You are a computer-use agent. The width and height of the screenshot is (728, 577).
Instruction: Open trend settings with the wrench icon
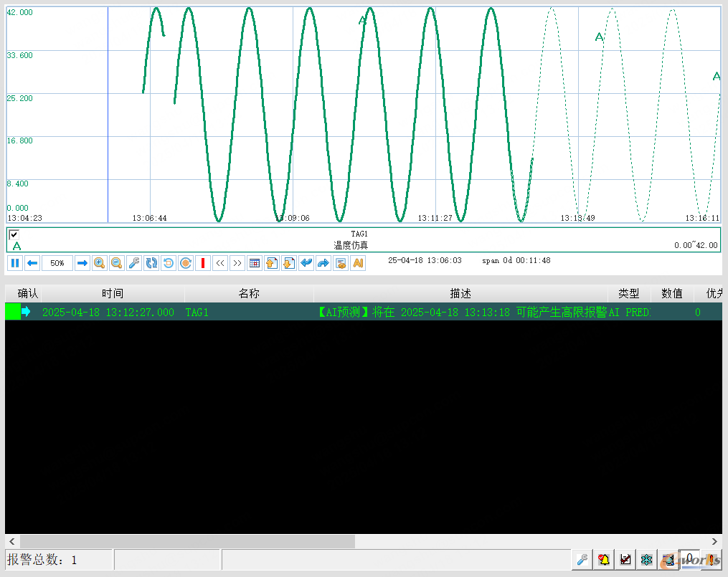coord(134,263)
